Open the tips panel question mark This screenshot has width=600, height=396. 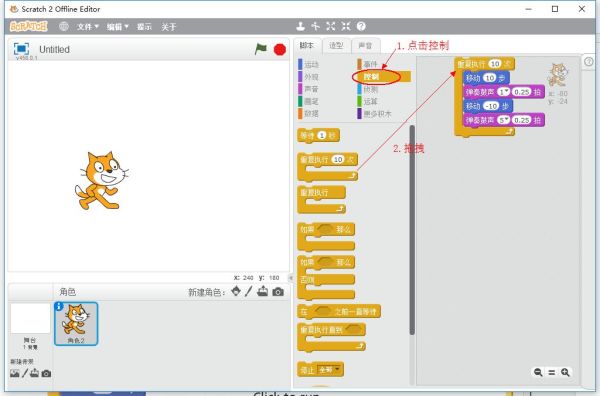pos(589,61)
